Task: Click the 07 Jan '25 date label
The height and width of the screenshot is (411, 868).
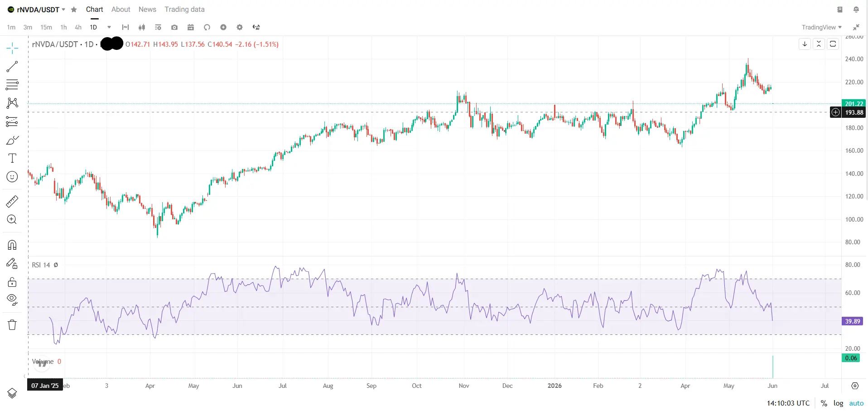Action: (45, 386)
